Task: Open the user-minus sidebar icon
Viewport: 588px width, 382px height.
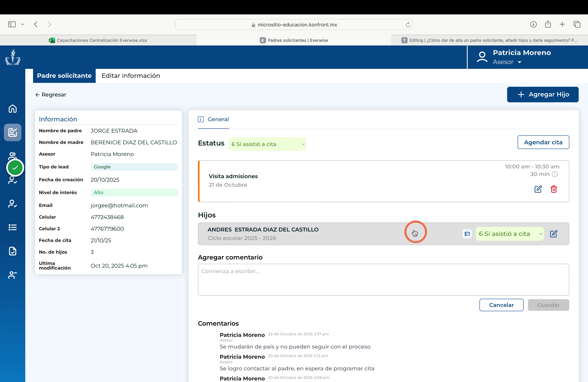Action: (13, 275)
